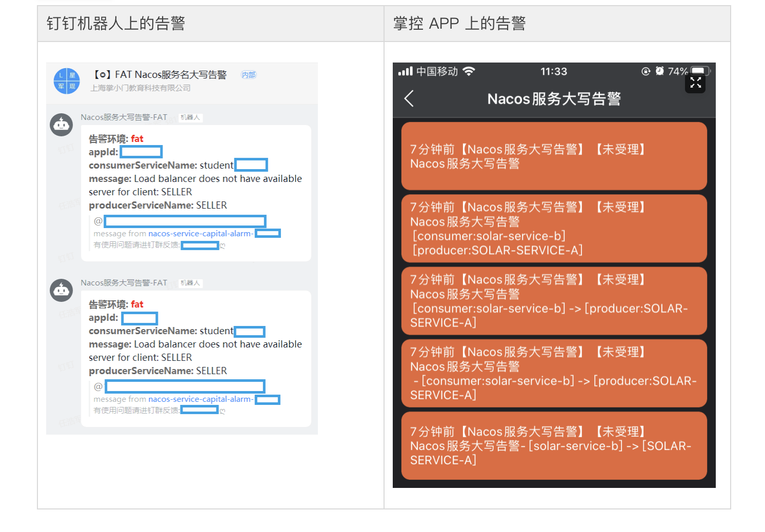Click the fullscreen expand icon on phone screenshot
The width and height of the screenshot is (765, 532).
click(695, 83)
